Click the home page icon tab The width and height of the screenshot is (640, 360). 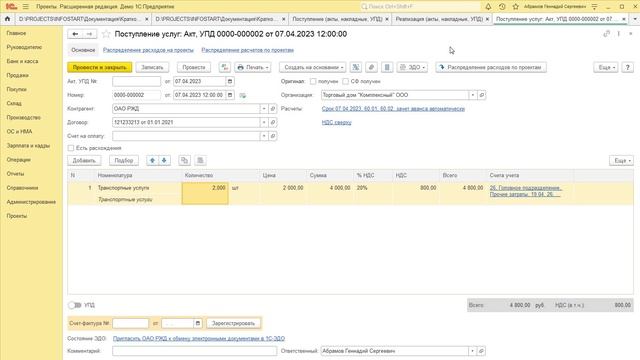[x=7, y=19]
